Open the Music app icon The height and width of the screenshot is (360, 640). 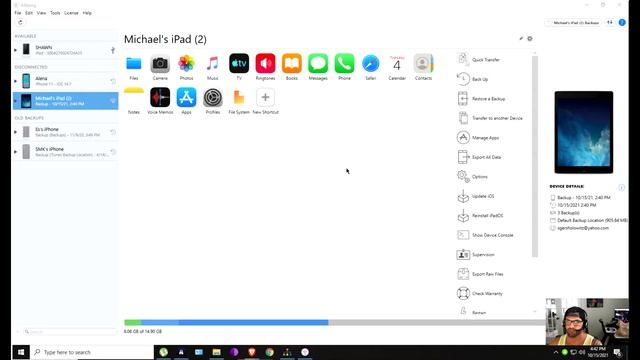pos(213,64)
